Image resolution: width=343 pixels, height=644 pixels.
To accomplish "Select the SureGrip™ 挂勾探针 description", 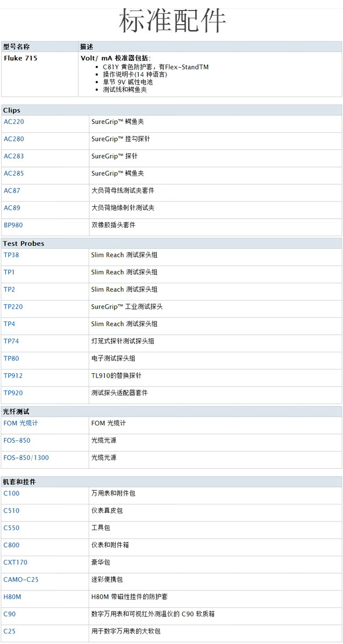I will pos(121,139).
